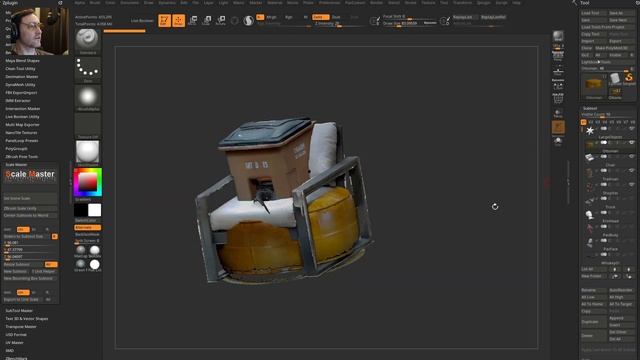This screenshot has width=640, height=360.
Task: Click the BPR render sphere icon
Action: pyautogui.click(x=558, y=36)
